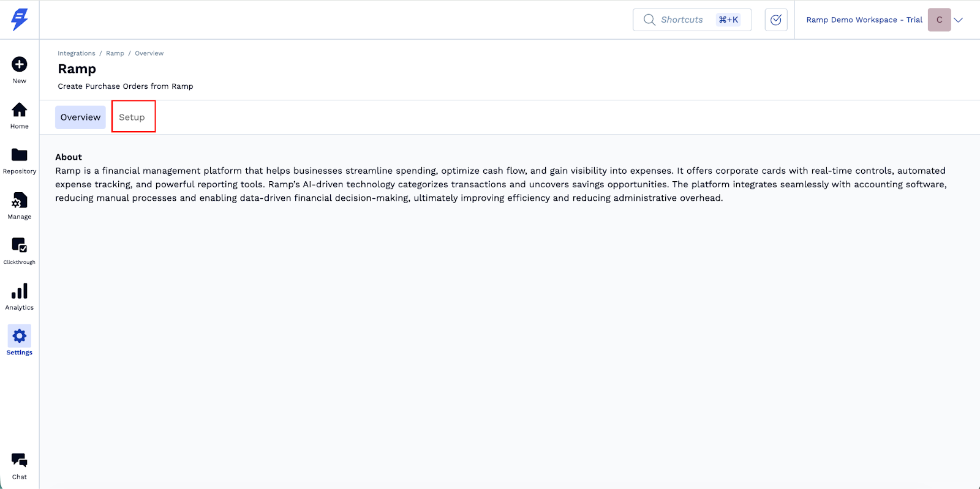Click the checkmark tasks icon in header
The height and width of the screenshot is (489, 980).
click(776, 20)
